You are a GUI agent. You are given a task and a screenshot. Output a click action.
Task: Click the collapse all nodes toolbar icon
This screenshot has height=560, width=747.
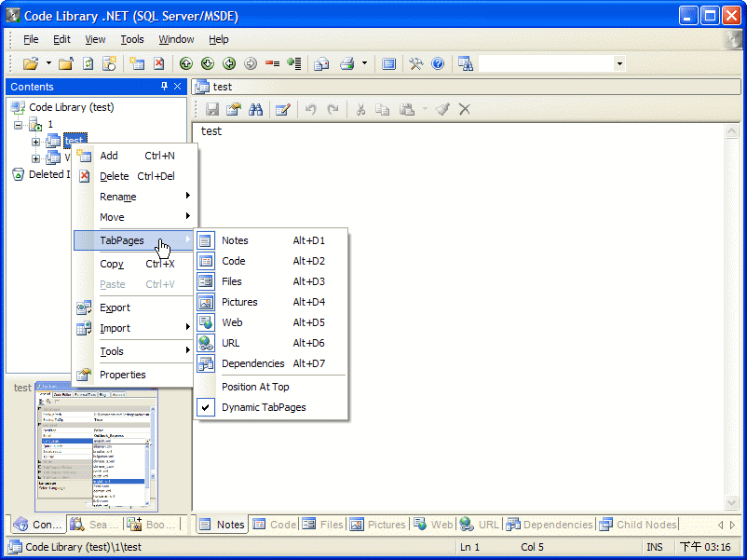click(x=273, y=63)
